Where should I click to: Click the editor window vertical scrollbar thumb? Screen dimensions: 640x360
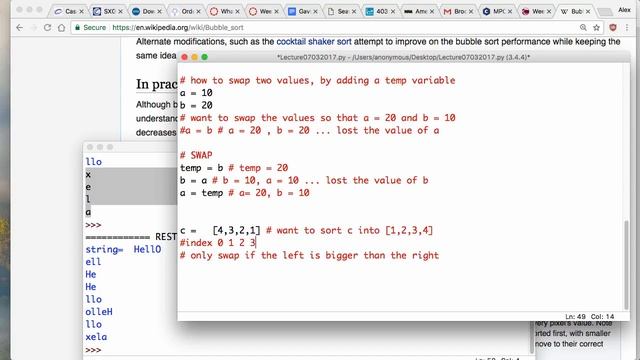(626, 264)
